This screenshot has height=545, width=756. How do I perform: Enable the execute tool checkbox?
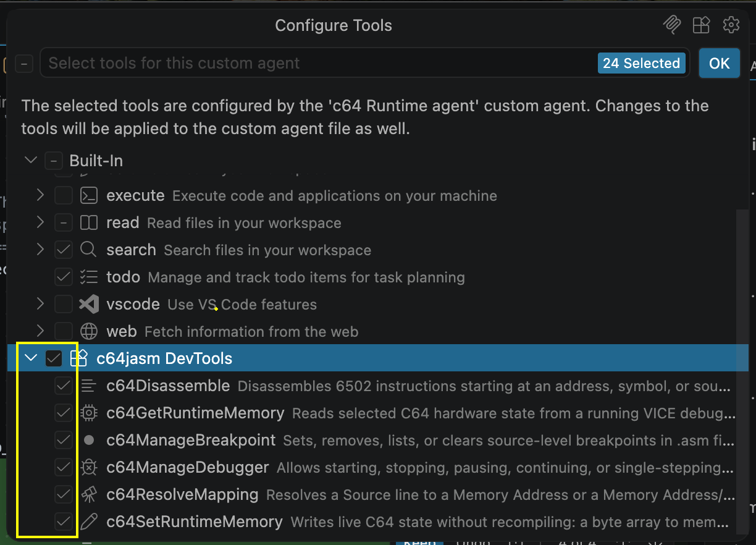(64, 196)
